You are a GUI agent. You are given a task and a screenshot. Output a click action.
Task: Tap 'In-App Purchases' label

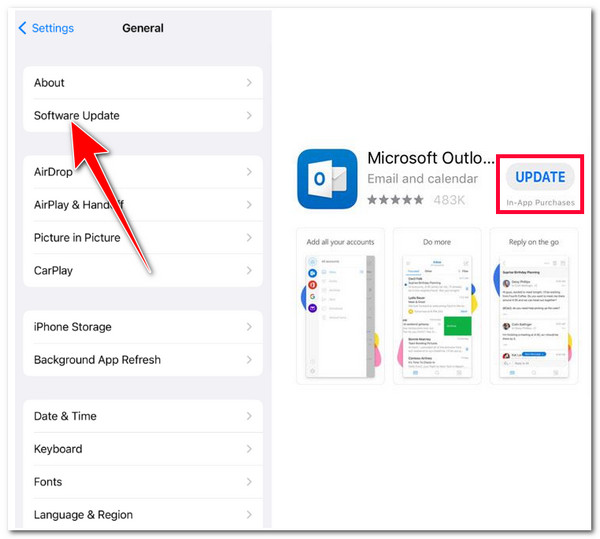tap(540, 203)
